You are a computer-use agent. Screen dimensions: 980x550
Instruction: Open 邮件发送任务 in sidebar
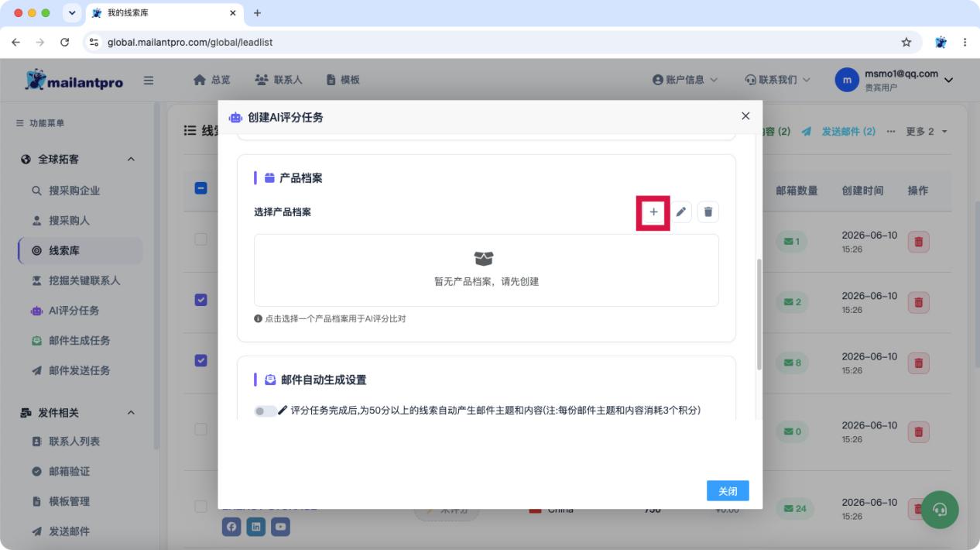(x=81, y=371)
